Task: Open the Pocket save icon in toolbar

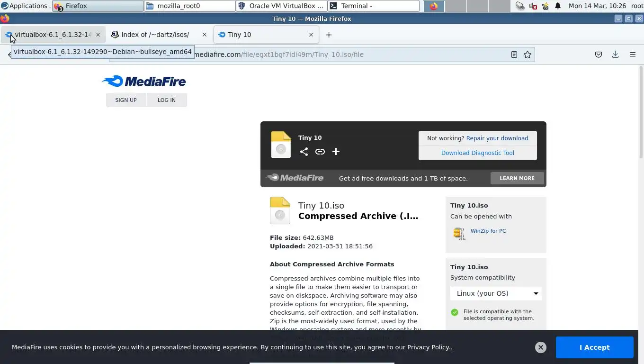Action: [599, 55]
